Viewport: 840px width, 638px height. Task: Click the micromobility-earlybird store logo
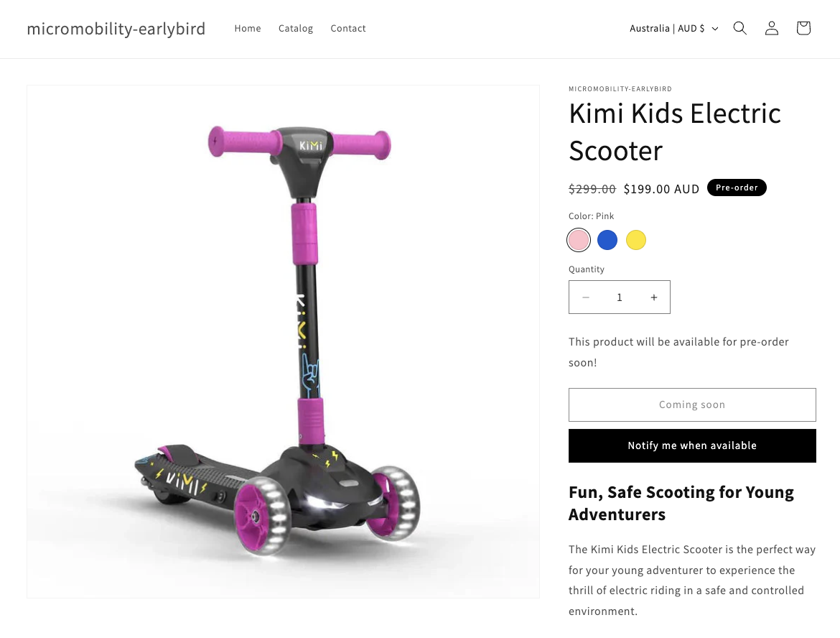[116, 29]
